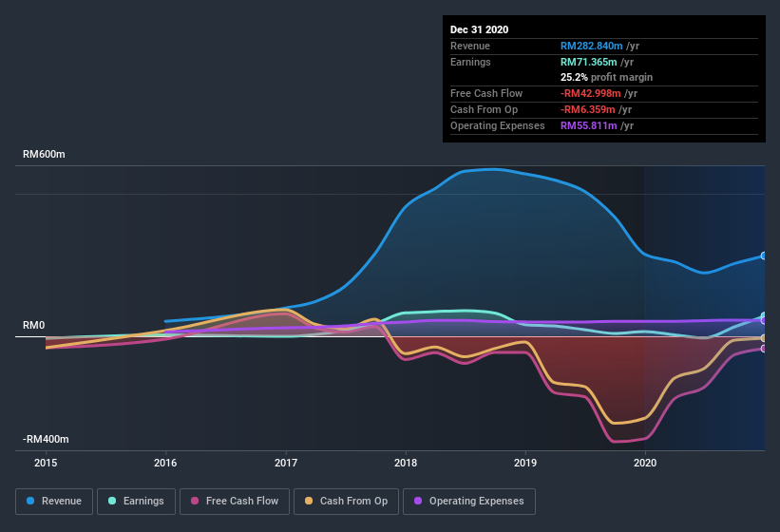Viewport: 780px width, 532px height.
Task: Click the RM600m y-axis label
Action: coord(44,154)
